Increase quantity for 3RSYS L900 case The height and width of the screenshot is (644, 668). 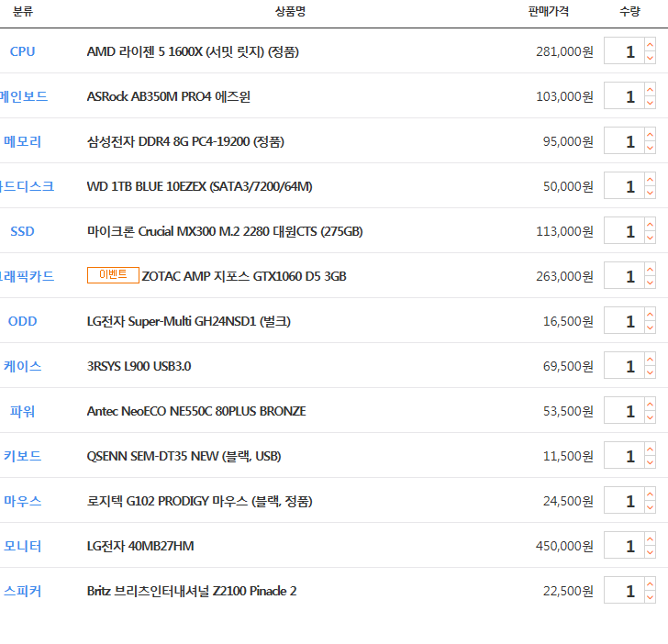(x=650, y=360)
